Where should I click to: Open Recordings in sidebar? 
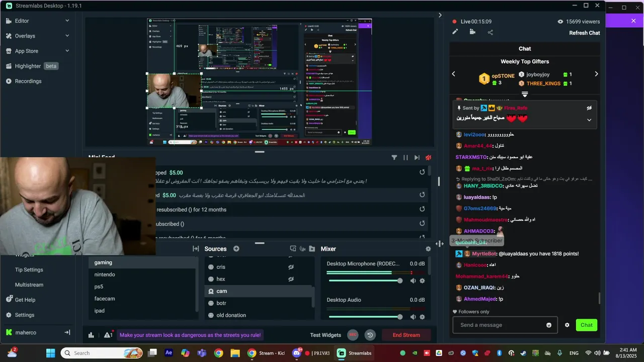tap(28, 81)
